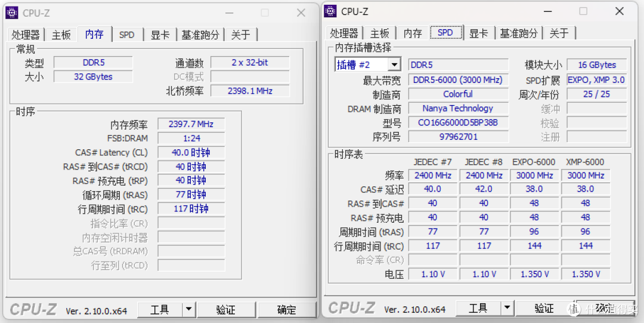Image resolution: width=644 pixels, height=323 pixels.
Task: Click 工具 button in right window
Action: click(478, 308)
